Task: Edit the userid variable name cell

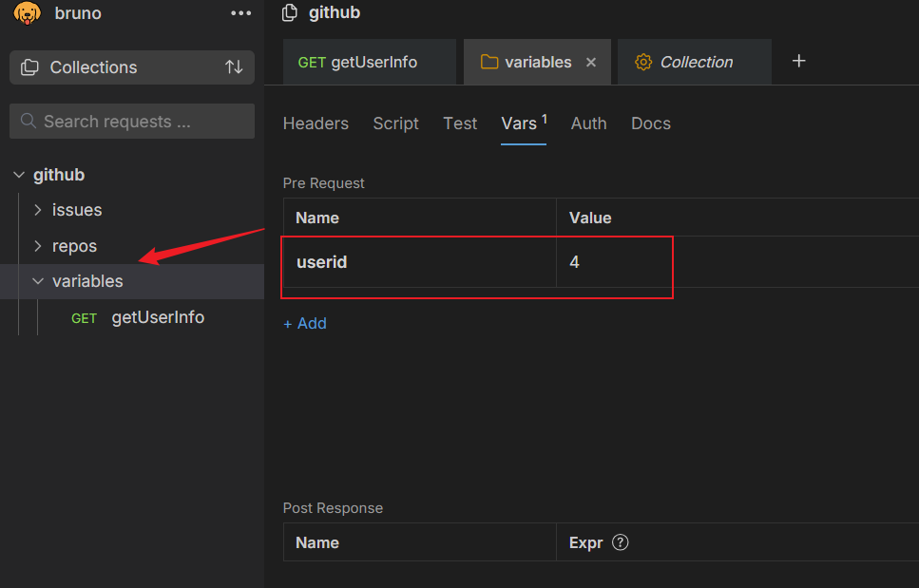Action: click(x=420, y=262)
